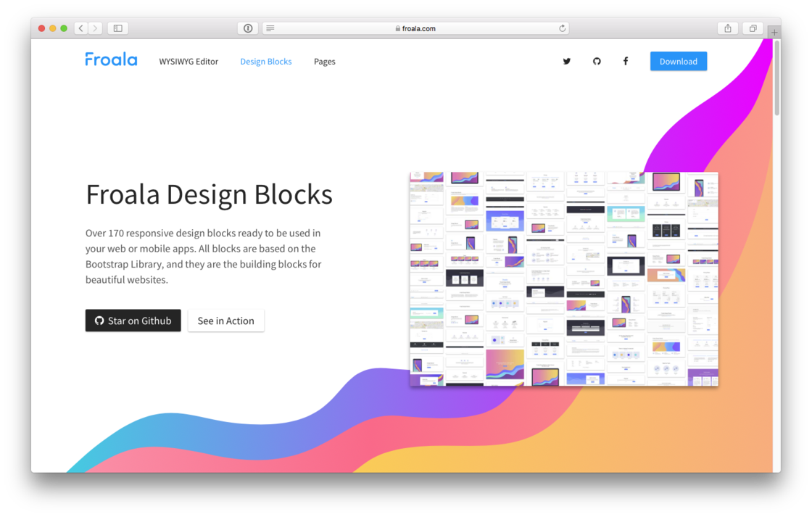This screenshot has height=517, width=812.
Task: Click the paragraph starting 'Over 170 responsive'
Action: [204, 257]
